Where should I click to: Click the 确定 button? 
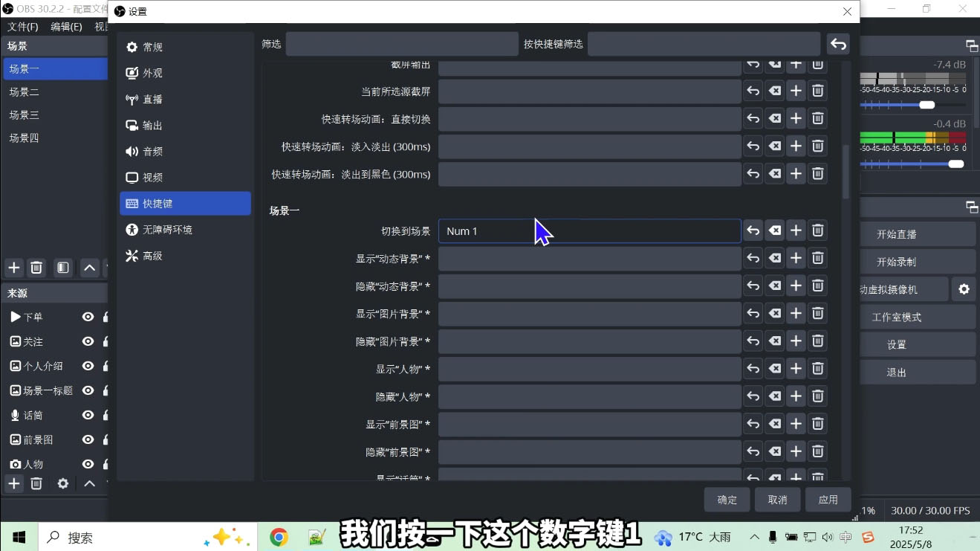[727, 500]
